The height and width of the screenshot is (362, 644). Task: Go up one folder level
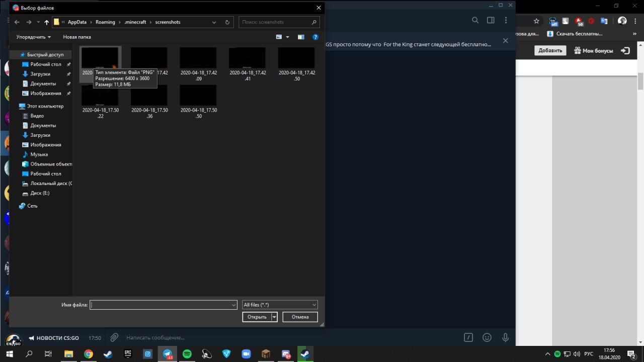(x=47, y=22)
